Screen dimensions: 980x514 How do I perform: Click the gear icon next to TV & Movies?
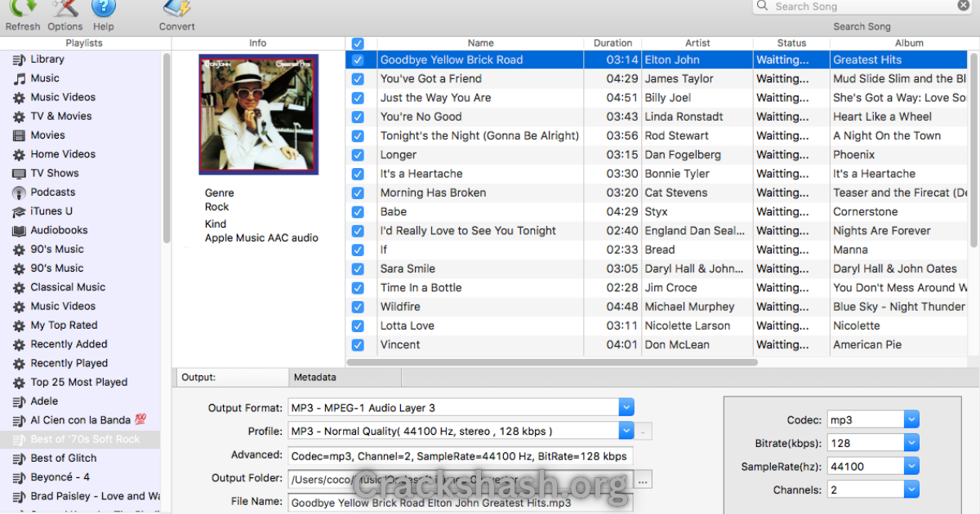(19, 117)
